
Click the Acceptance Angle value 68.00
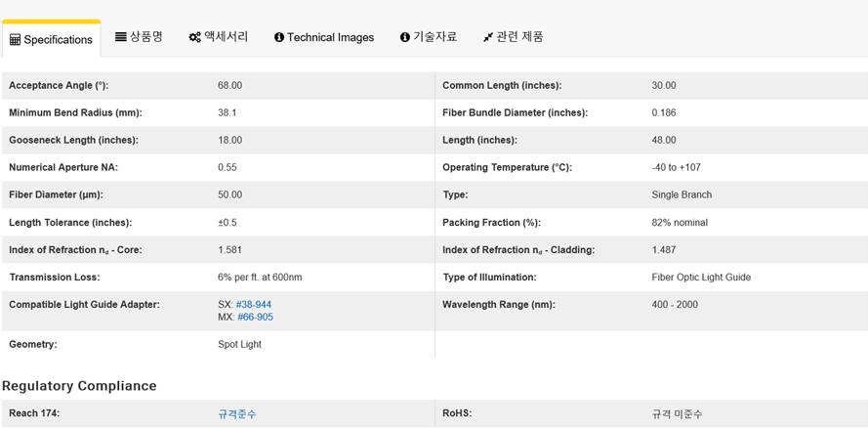tap(229, 86)
